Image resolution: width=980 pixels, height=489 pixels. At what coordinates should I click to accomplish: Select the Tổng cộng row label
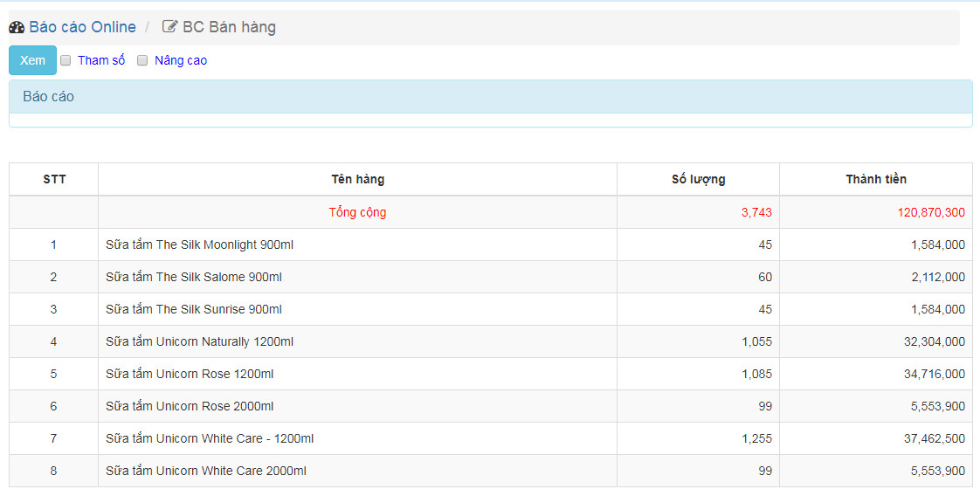coord(357,212)
